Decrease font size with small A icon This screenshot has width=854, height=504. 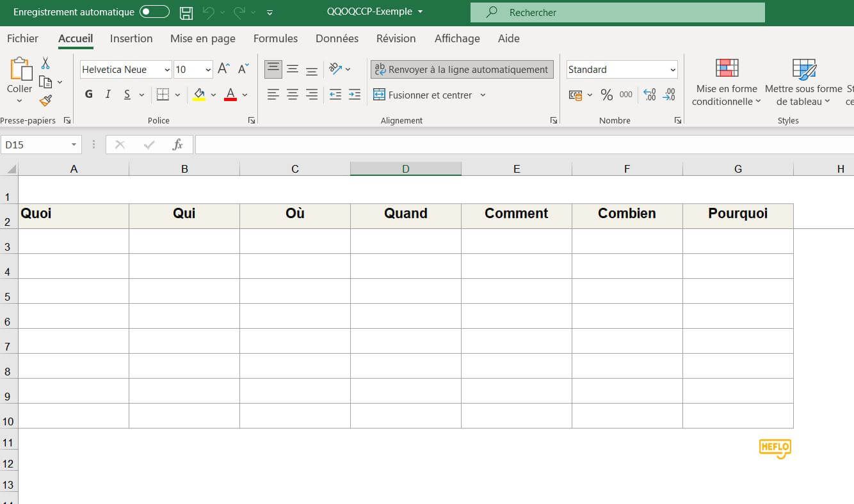point(243,69)
